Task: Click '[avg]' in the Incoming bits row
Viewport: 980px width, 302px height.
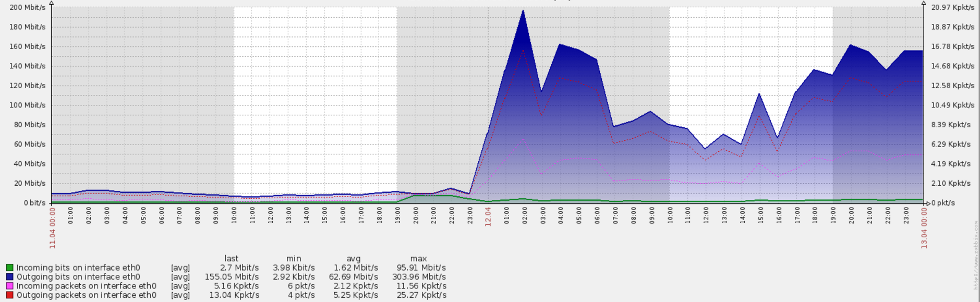Action: coord(180,268)
